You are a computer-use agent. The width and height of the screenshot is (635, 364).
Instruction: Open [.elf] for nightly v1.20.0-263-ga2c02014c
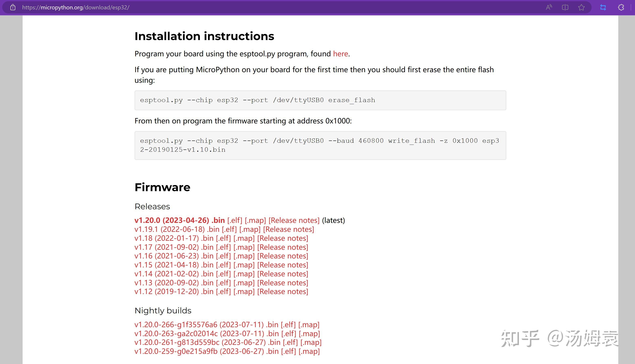click(289, 333)
